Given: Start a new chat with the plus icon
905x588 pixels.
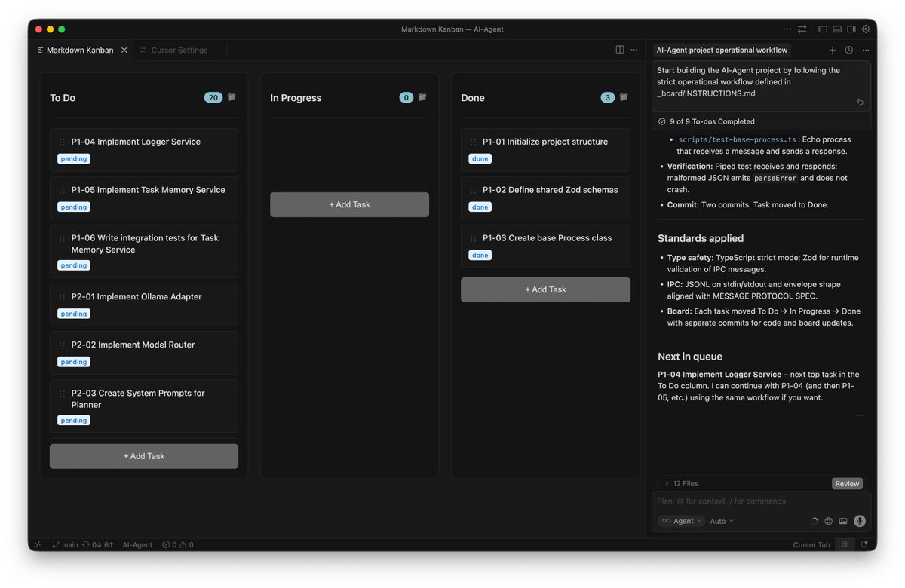Looking at the screenshot, I should tap(833, 50).
